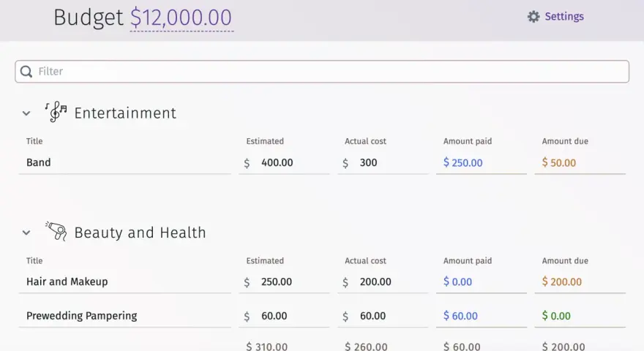Select the Band title field
Screen dimensions: 644x351
(125, 162)
